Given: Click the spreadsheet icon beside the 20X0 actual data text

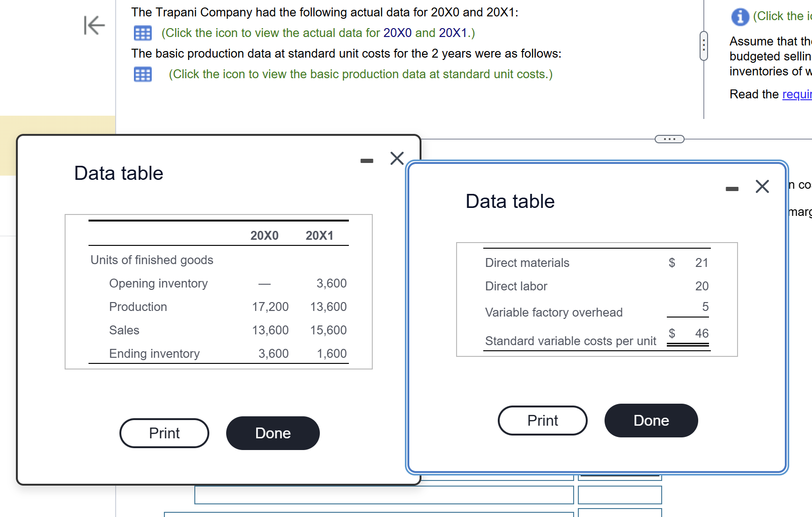Looking at the screenshot, I should [143, 33].
